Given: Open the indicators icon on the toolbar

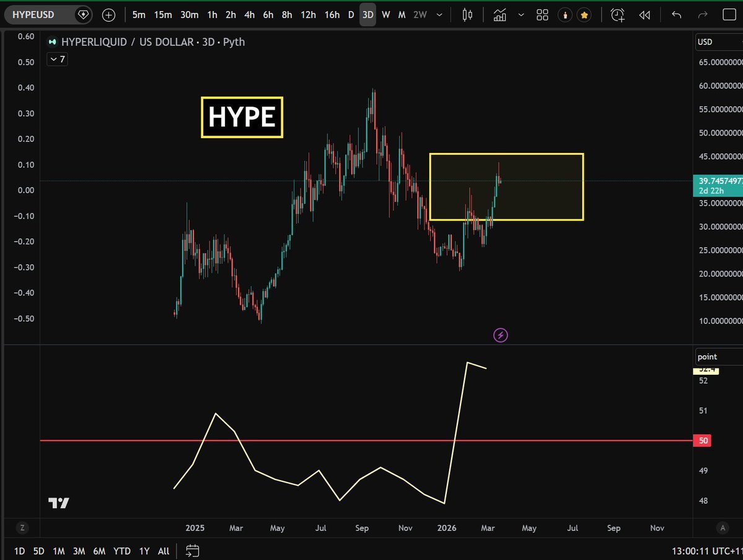Looking at the screenshot, I should click(x=499, y=14).
